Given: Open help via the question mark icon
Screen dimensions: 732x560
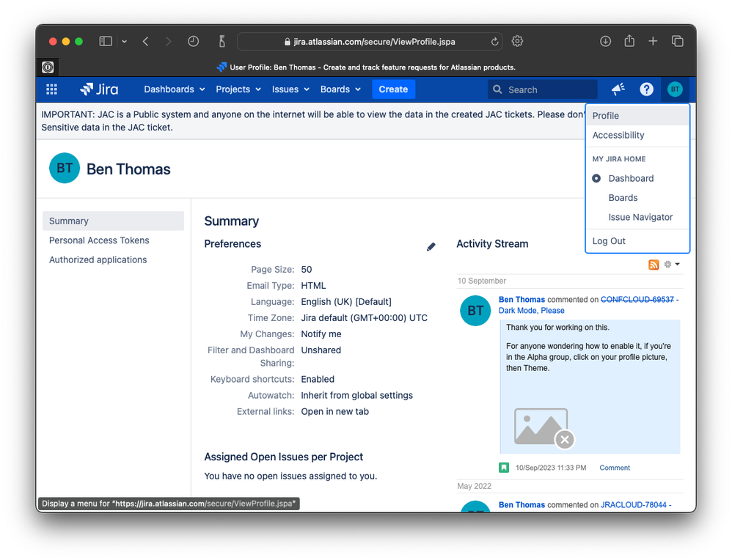Looking at the screenshot, I should tap(646, 89).
